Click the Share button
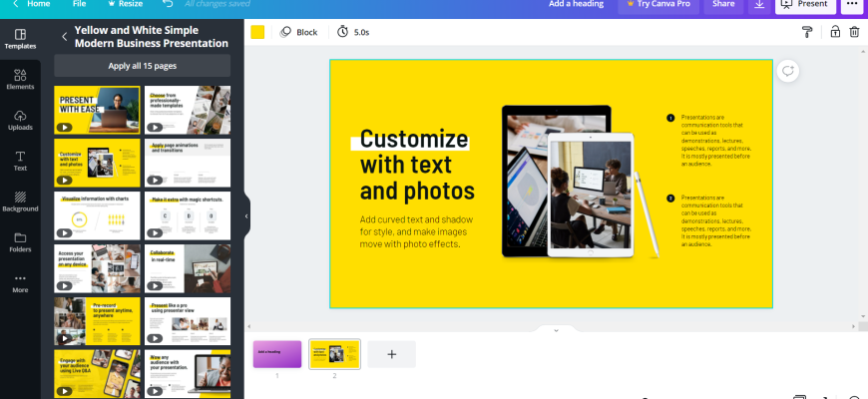868x399 pixels. [x=720, y=5]
